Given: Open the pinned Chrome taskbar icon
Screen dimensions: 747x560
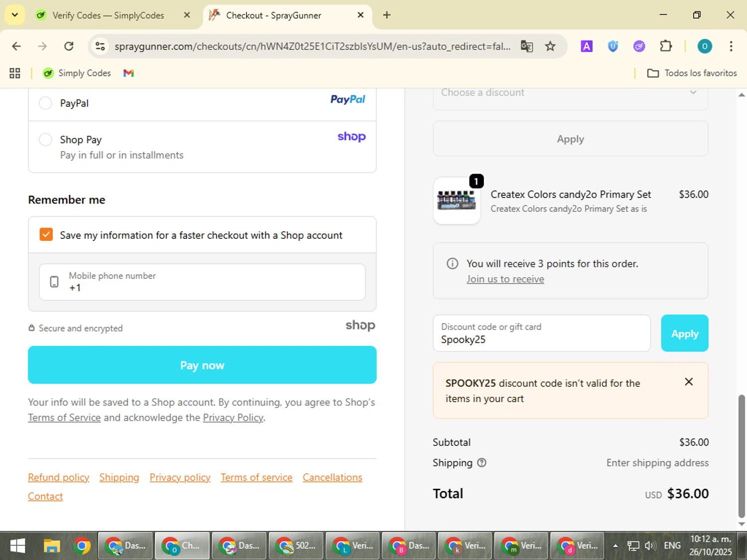Looking at the screenshot, I should point(82,546).
